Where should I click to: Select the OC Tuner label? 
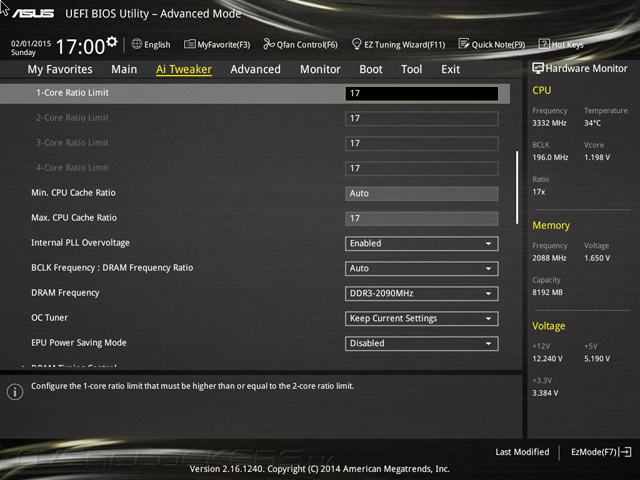[x=49, y=318]
